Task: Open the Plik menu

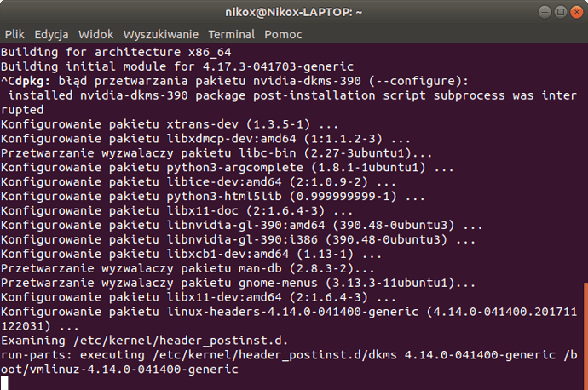Action: [x=14, y=35]
